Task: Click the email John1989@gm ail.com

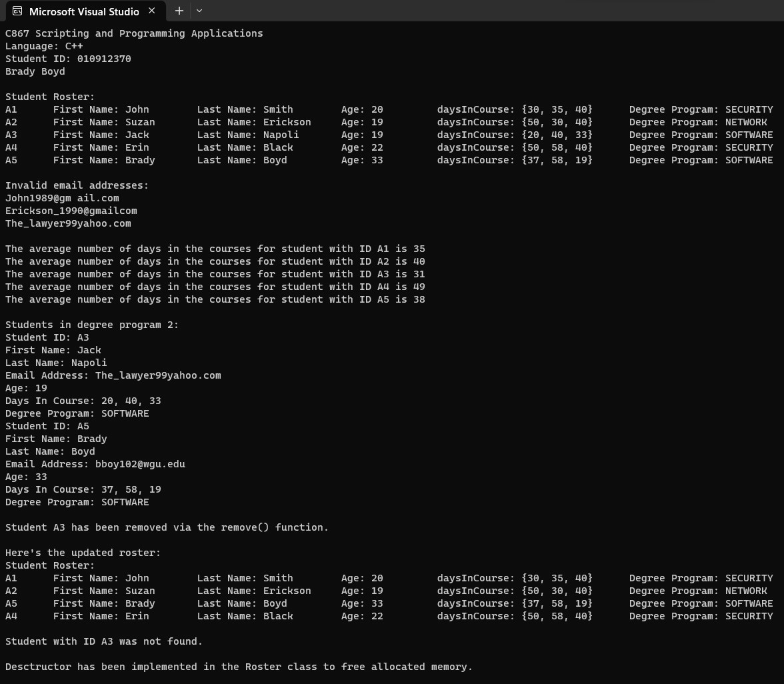Action: tap(61, 197)
